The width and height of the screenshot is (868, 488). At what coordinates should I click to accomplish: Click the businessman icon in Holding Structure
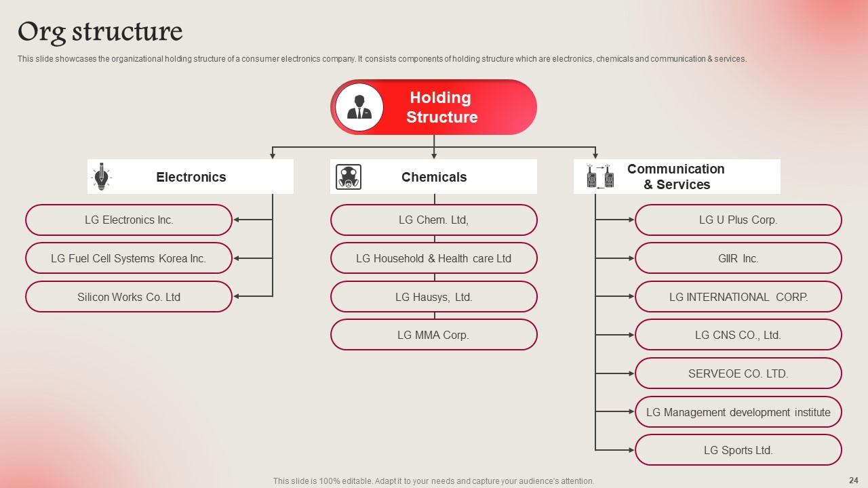pos(359,107)
